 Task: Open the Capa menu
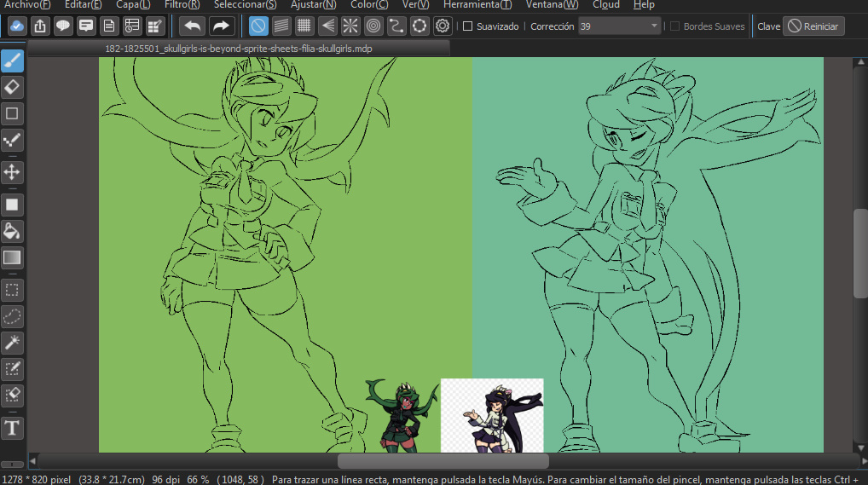point(133,5)
